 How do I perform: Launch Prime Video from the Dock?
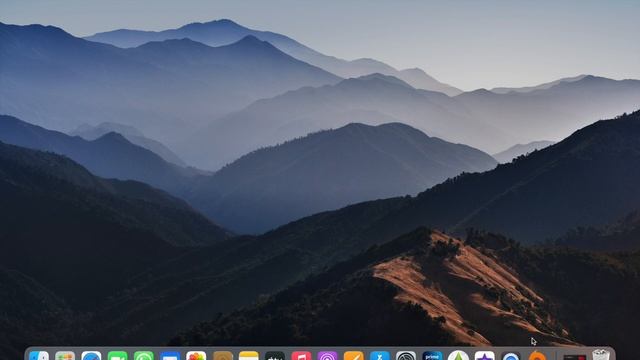[432, 356]
